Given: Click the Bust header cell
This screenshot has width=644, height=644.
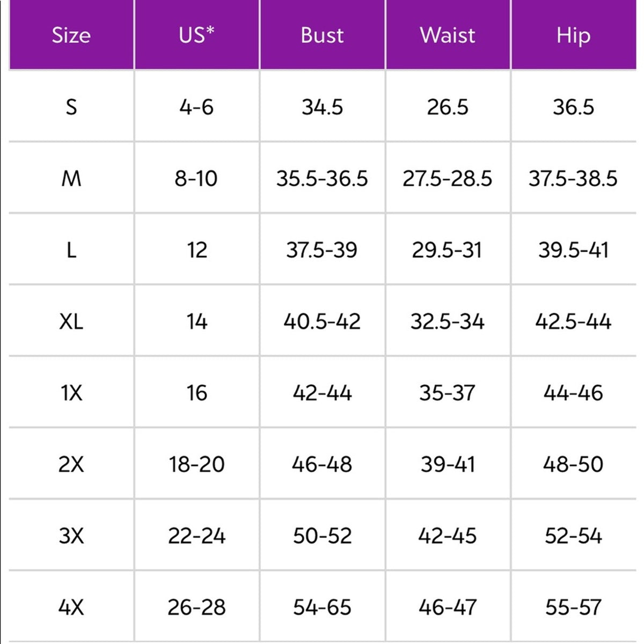Looking at the screenshot, I should tap(322, 35).
